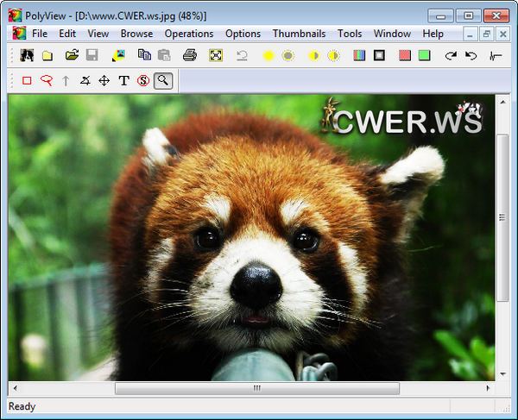Click the Ready status bar text
The width and height of the screenshot is (518, 420).
(x=22, y=406)
